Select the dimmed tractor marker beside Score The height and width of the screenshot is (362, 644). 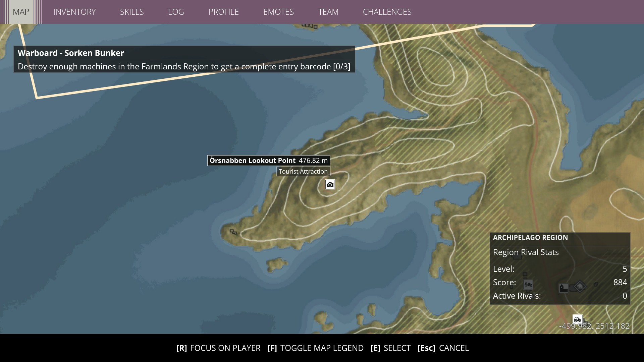pyautogui.click(x=528, y=285)
